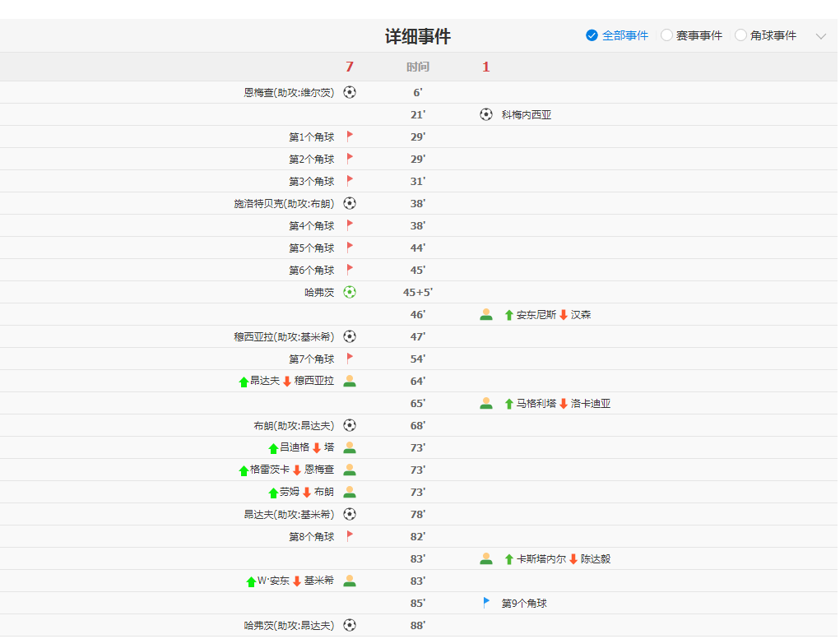Click the 时间 column header
The image size is (840, 639).
tap(418, 67)
